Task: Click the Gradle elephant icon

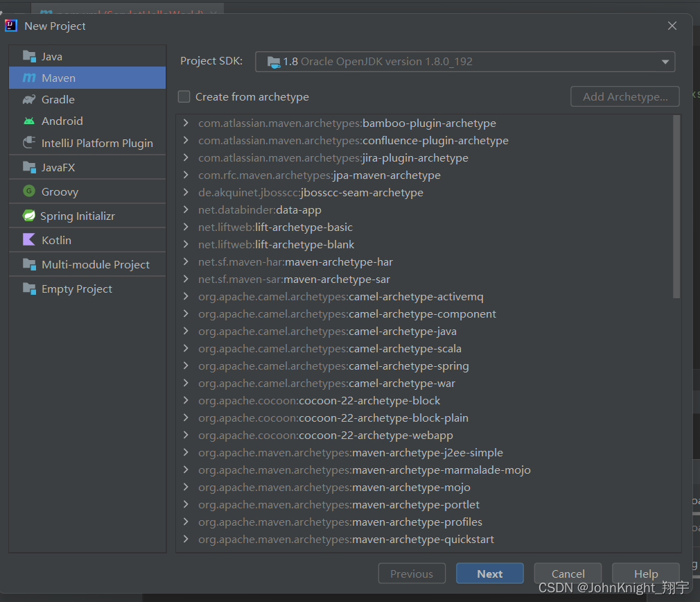Action: pos(29,99)
